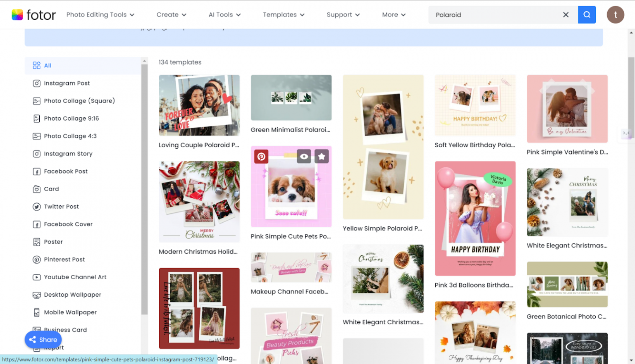Favorite the Pink Simple Cute Pets template
This screenshot has height=364, width=635.
pyautogui.click(x=322, y=157)
